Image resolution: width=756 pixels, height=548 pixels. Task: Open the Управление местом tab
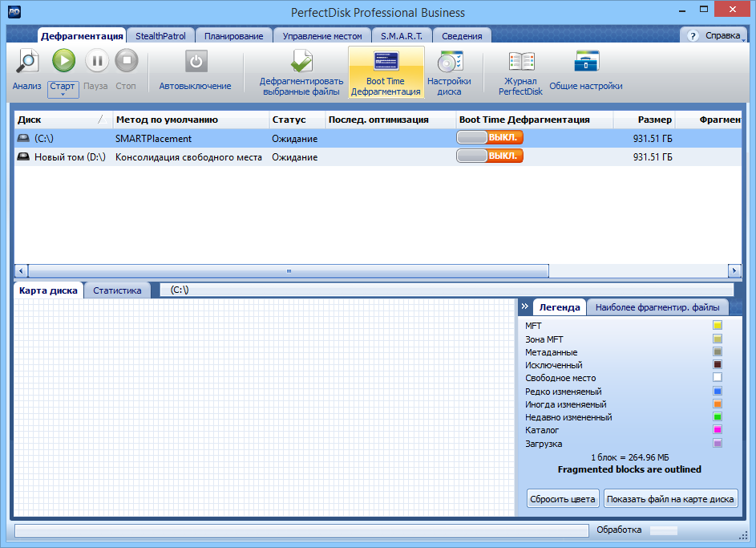[x=322, y=36]
